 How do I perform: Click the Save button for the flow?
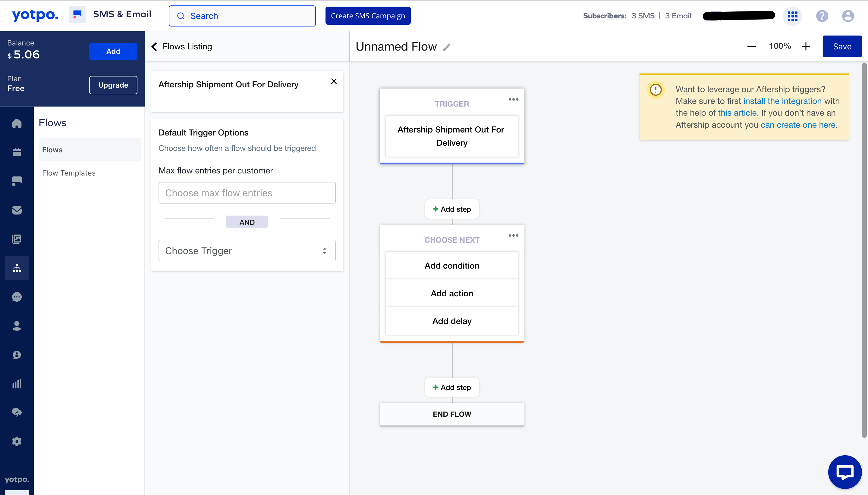841,46
